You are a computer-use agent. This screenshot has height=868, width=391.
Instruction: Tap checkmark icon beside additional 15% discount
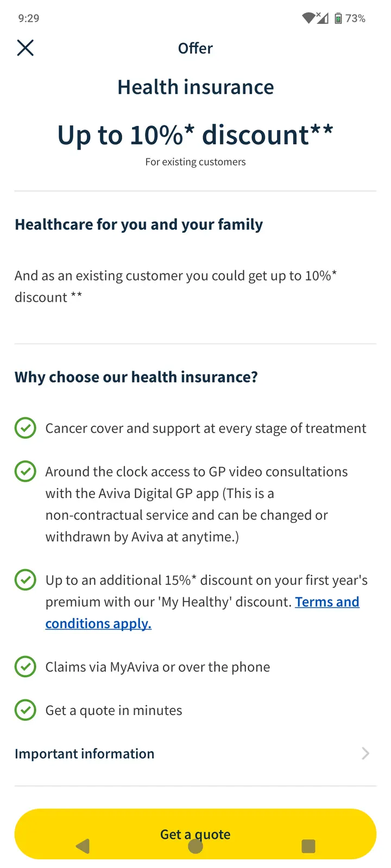tap(26, 580)
